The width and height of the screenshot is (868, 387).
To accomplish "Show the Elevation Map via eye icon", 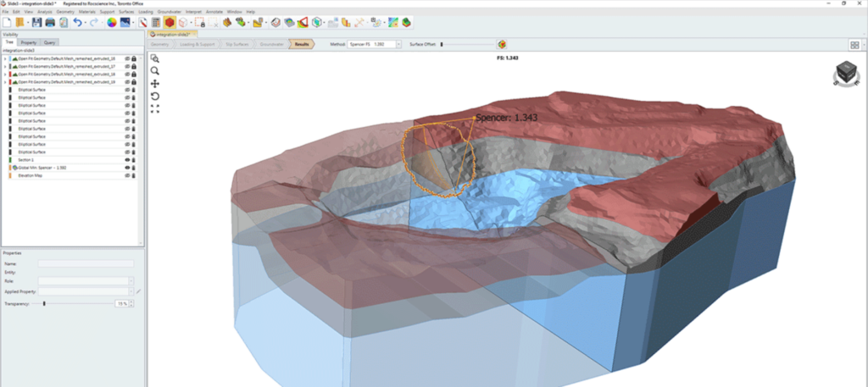I will (127, 175).
